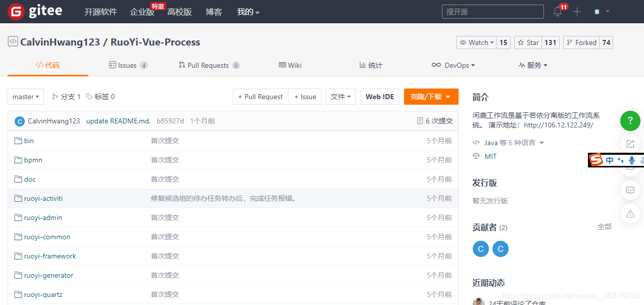Open 开源软件 in top navigation
The height and width of the screenshot is (305, 644).
coord(101,12)
